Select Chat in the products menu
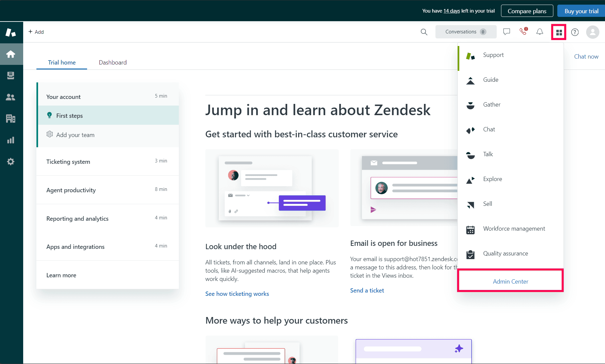The image size is (605, 364). 511,129
